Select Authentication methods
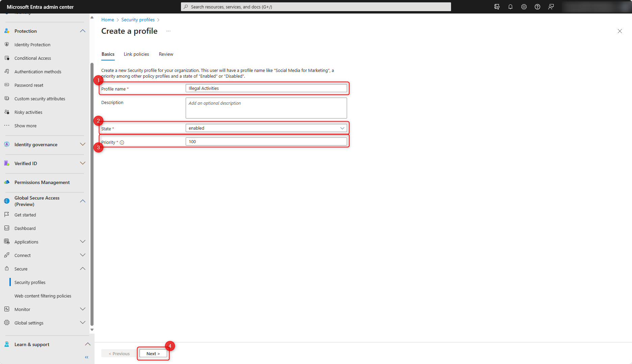 tap(38, 71)
